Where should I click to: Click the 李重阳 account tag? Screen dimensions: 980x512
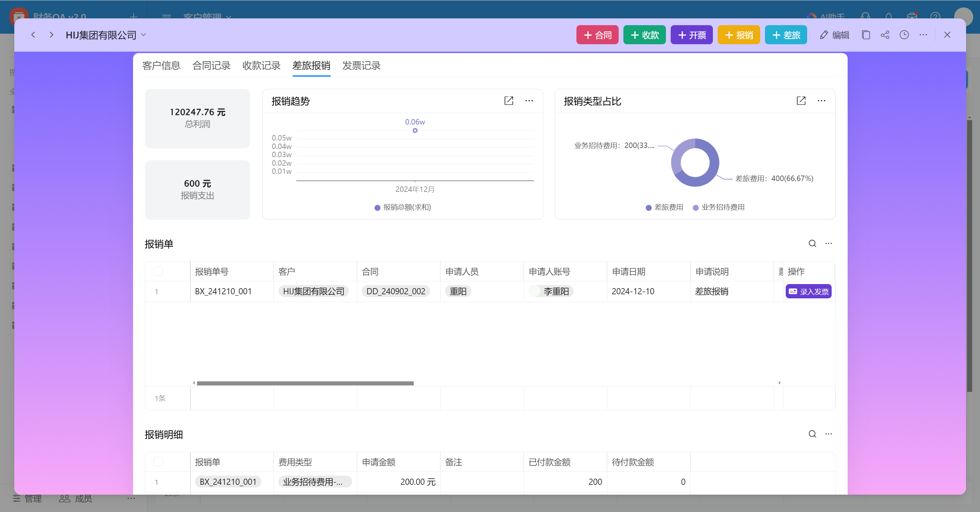[551, 291]
